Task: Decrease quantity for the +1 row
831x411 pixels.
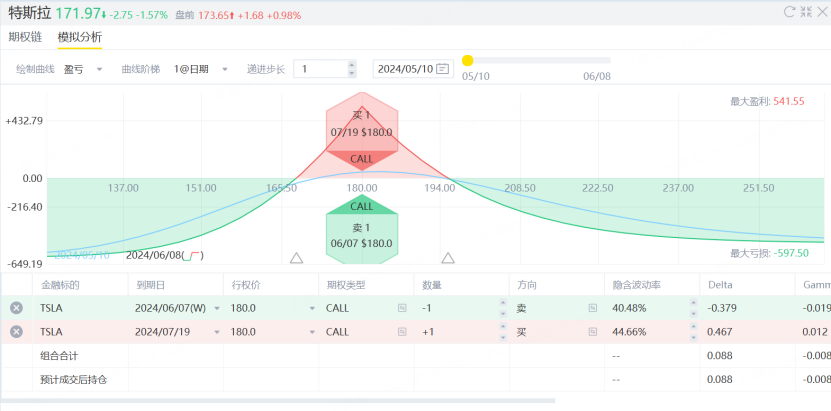Action: [501, 337]
